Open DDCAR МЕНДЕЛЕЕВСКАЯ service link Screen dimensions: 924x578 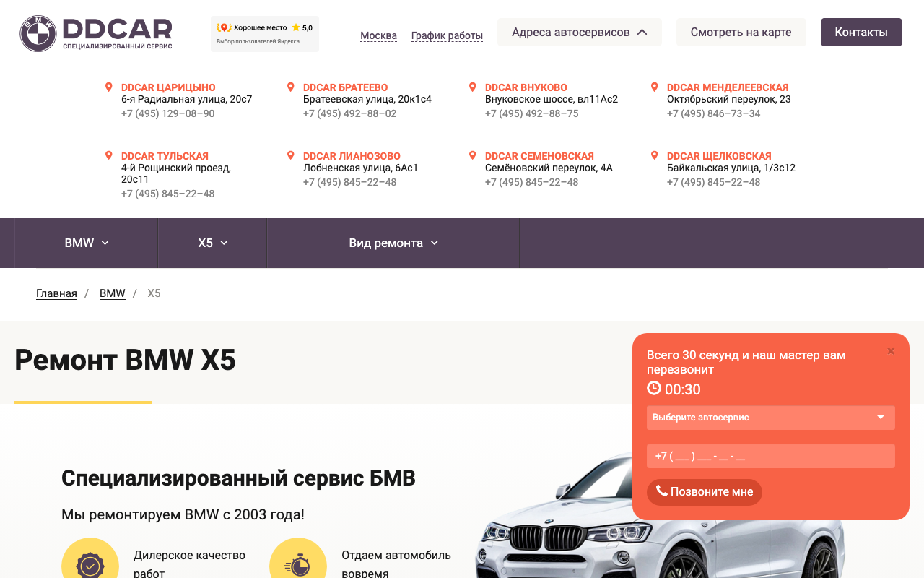point(728,87)
